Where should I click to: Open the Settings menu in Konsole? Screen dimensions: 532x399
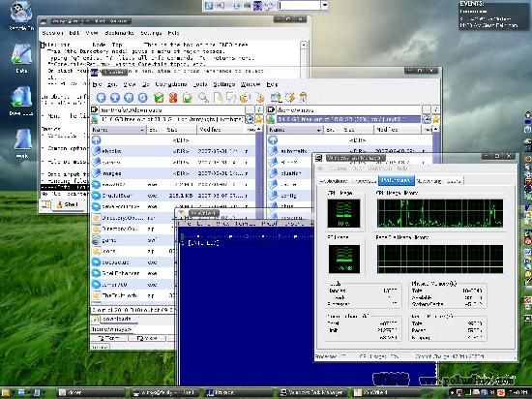click(x=151, y=33)
